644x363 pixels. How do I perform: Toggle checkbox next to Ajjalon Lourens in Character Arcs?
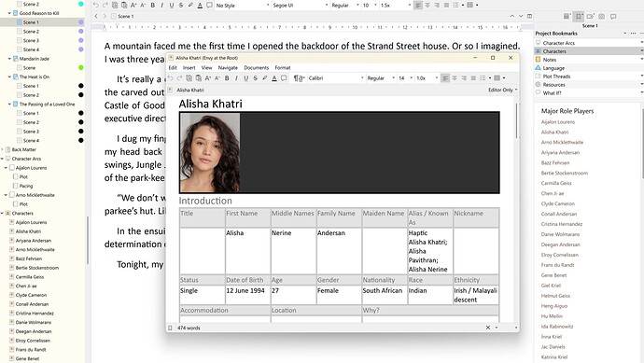click(12, 168)
